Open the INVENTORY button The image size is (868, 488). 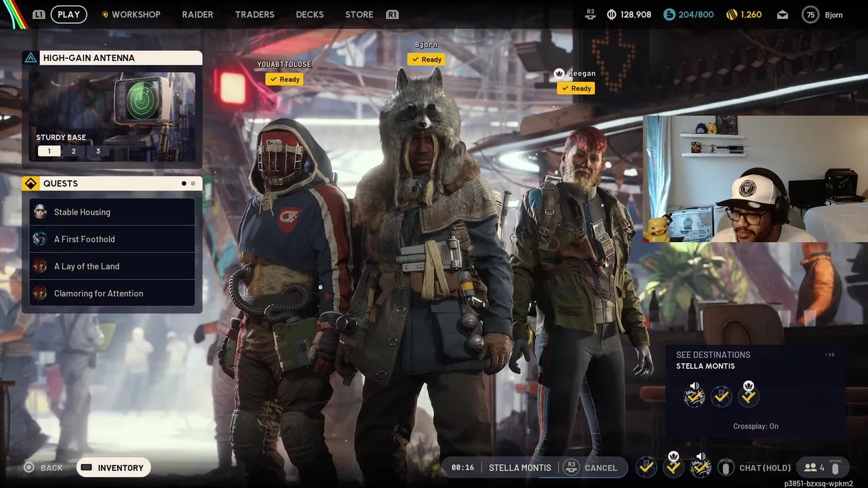pyautogui.click(x=113, y=468)
